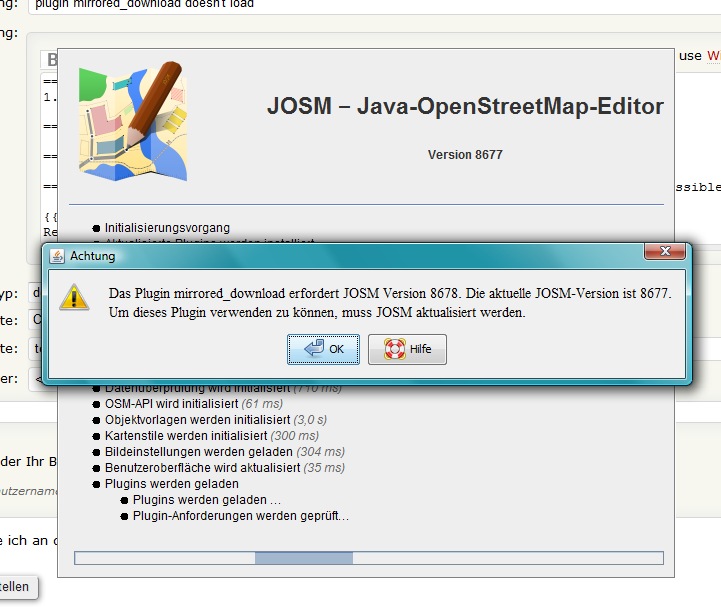Open Hilfe in the Achtung dialog

(407, 349)
